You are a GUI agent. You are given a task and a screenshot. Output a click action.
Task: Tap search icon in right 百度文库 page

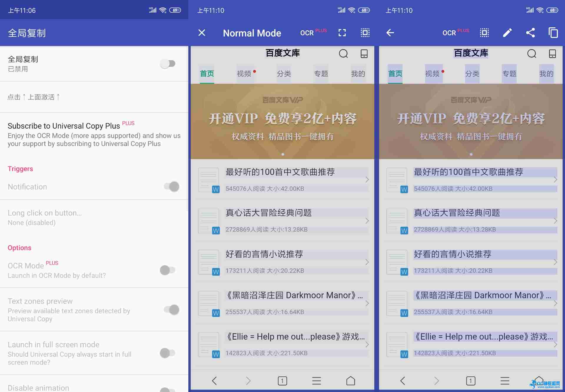click(x=532, y=54)
